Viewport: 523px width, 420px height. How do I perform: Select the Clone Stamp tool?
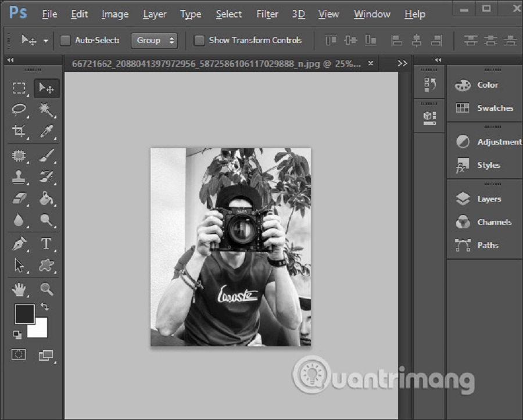pyautogui.click(x=19, y=177)
